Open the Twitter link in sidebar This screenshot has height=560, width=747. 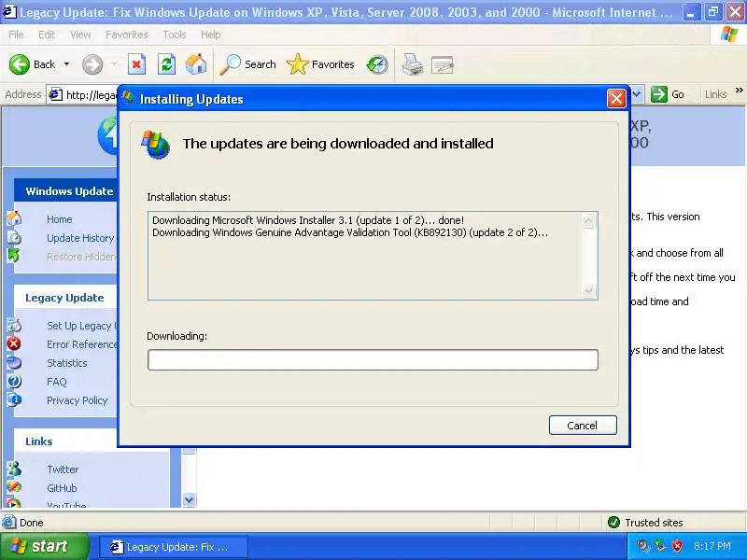point(63,469)
